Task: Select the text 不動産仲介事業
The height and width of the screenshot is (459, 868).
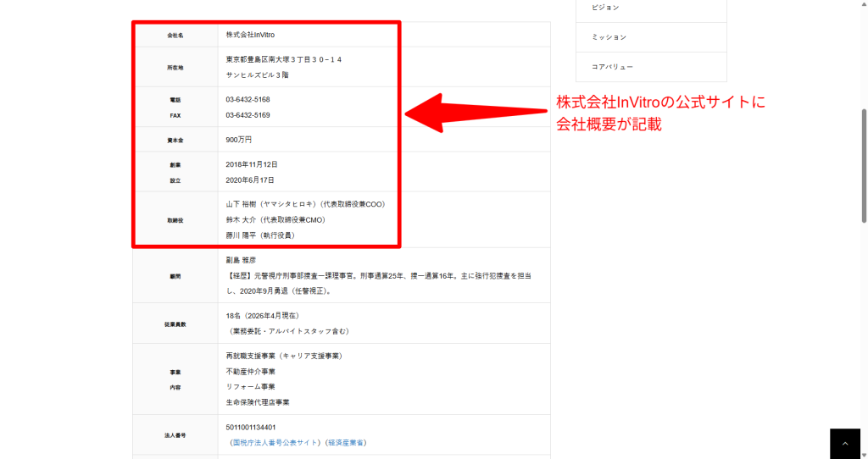Action: (x=250, y=372)
